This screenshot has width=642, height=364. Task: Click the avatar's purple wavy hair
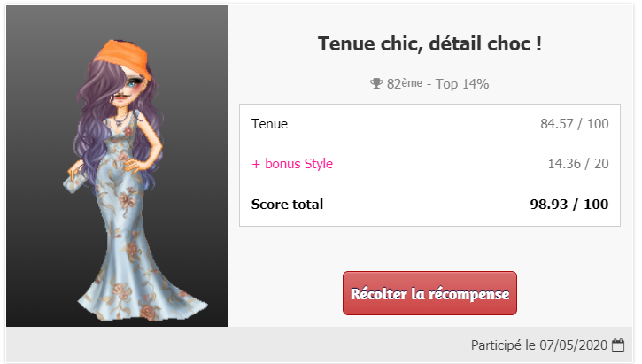coord(92,123)
